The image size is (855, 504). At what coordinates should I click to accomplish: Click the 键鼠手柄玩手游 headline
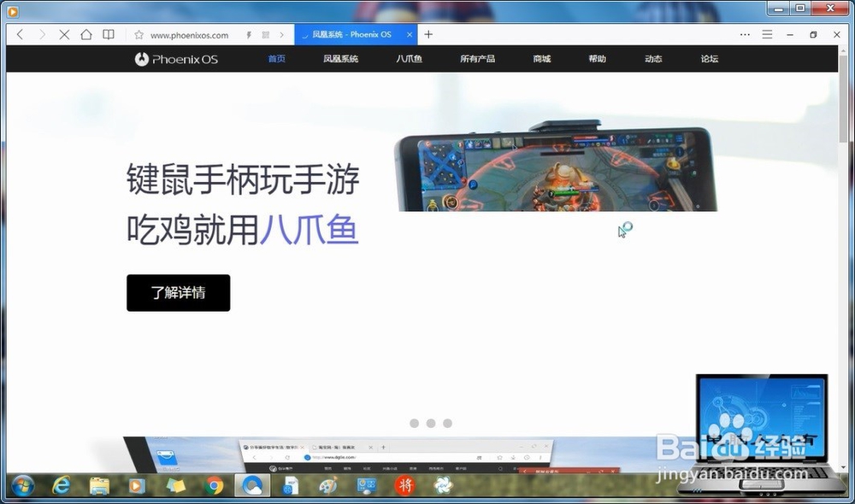point(243,179)
